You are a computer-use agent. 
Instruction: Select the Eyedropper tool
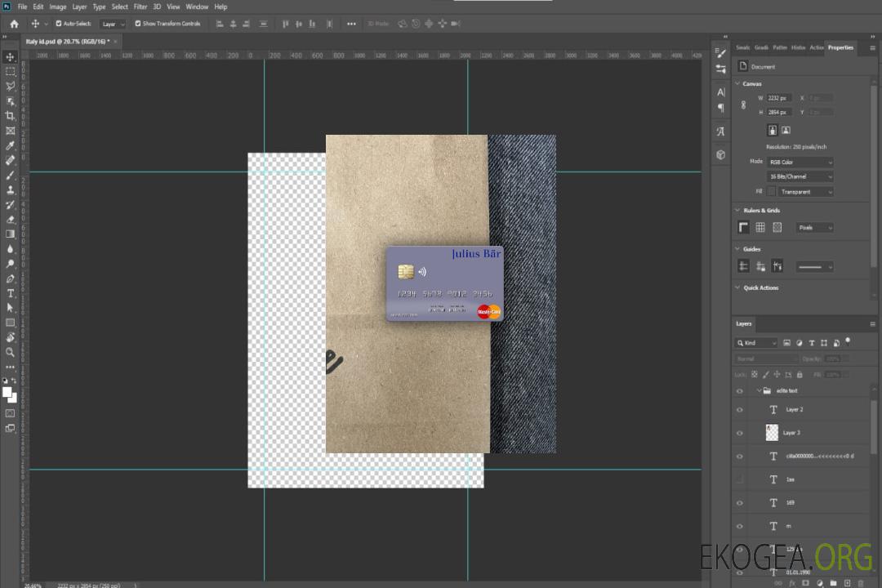click(11, 145)
